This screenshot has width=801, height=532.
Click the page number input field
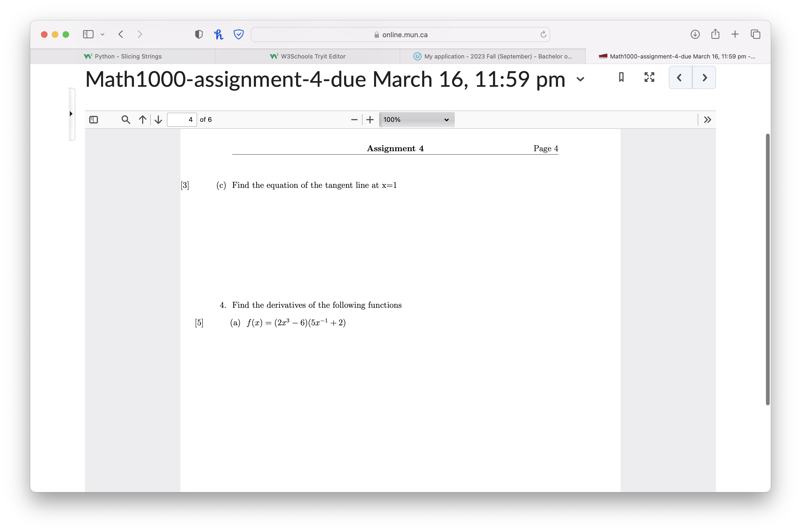(x=182, y=119)
